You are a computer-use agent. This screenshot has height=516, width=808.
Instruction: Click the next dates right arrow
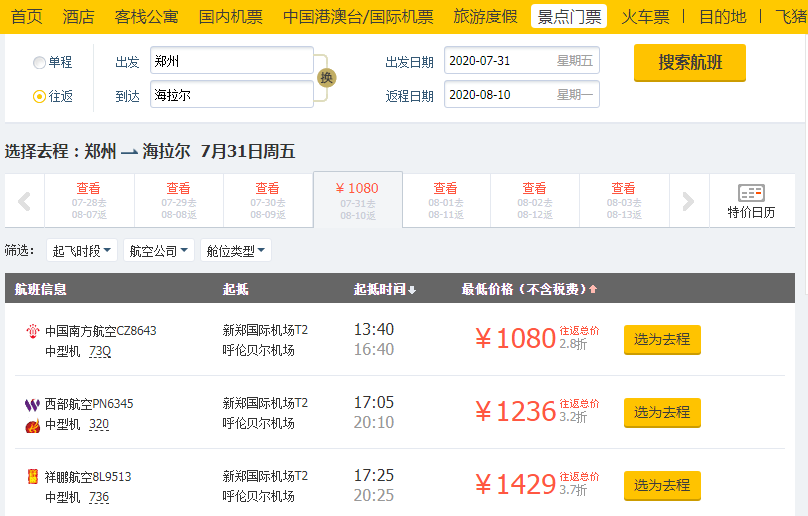(x=688, y=201)
